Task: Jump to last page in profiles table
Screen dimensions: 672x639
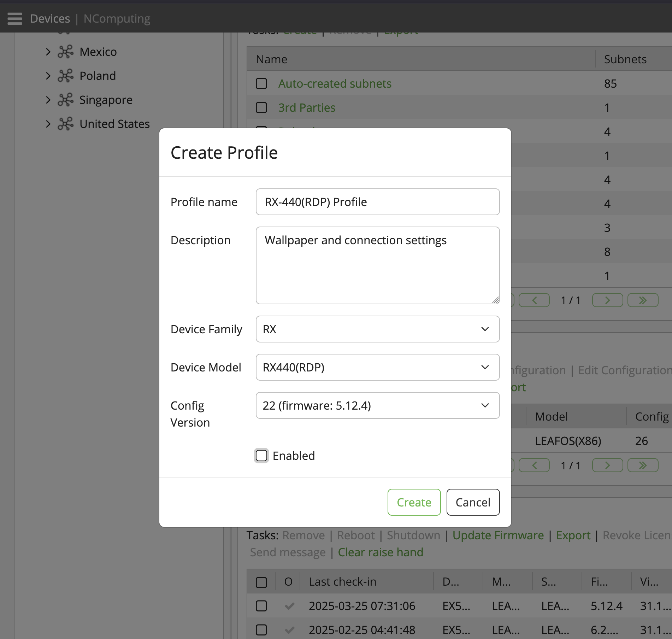Action: click(643, 465)
